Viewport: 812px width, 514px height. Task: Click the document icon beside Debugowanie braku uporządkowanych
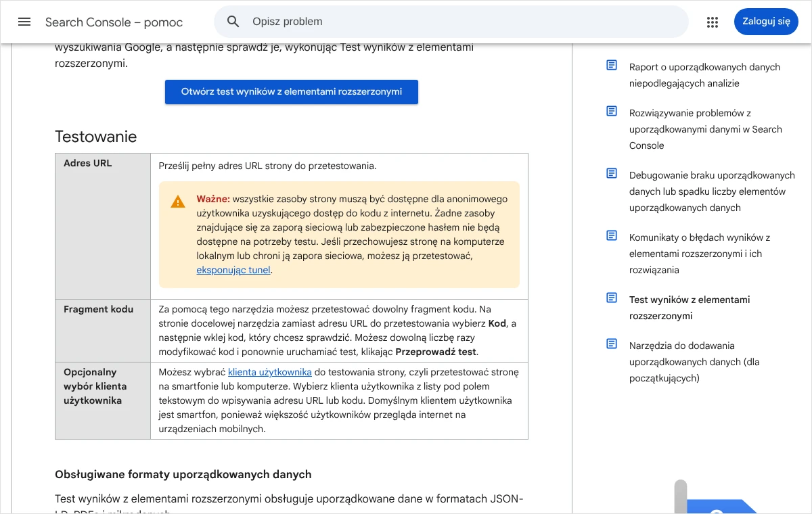click(612, 173)
